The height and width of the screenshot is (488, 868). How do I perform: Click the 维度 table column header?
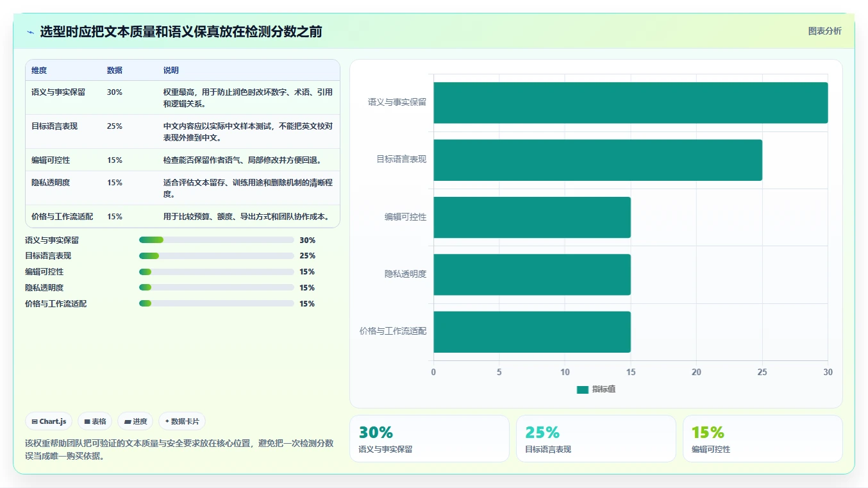39,71
